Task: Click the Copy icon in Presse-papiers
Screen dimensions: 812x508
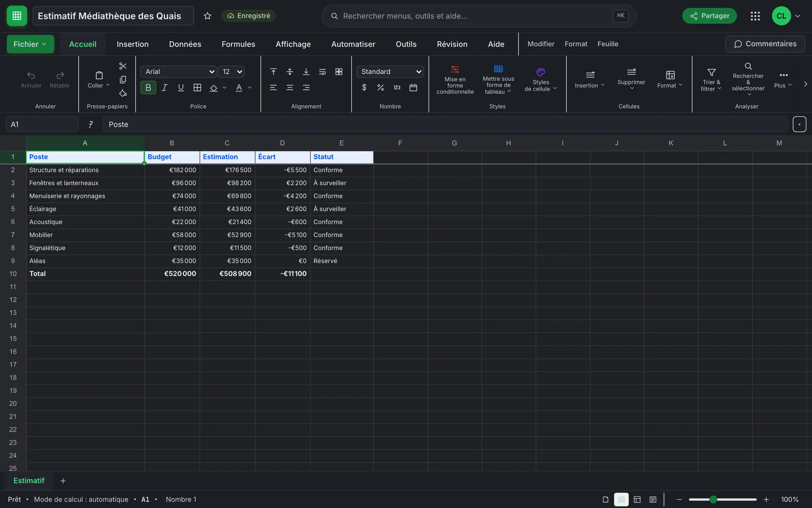Action: coord(123,80)
